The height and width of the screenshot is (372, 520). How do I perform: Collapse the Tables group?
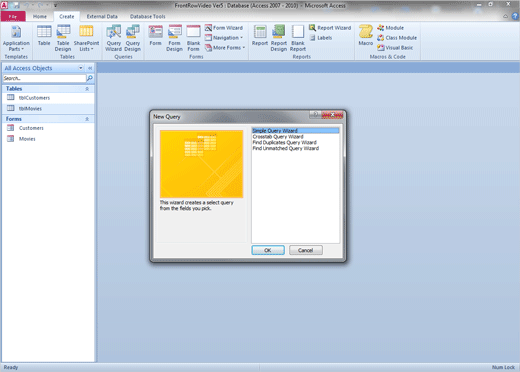(x=87, y=89)
